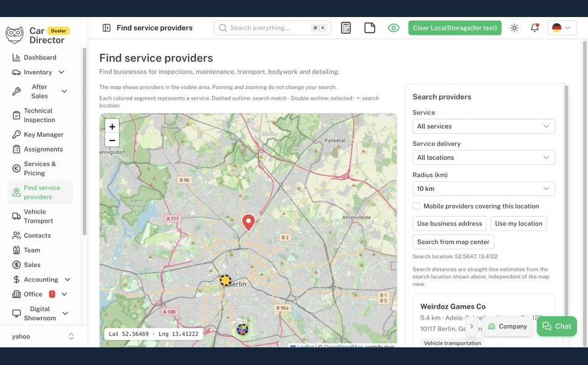This screenshot has width=588, height=365.
Task: Open the yahoo account switcher
Action: 43,336
